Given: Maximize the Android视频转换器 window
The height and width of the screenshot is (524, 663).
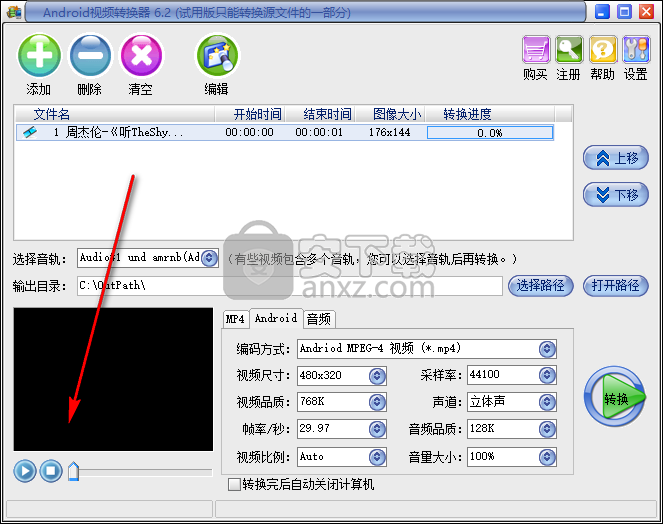Looking at the screenshot, I should click(x=625, y=11).
